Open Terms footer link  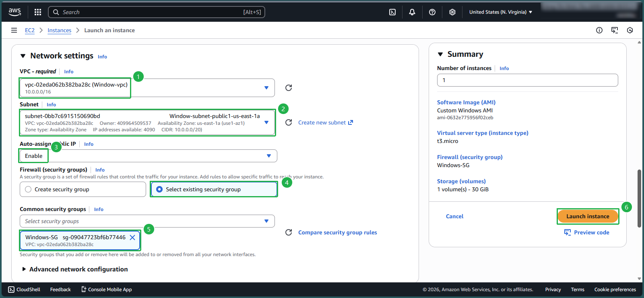click(578, 290)
